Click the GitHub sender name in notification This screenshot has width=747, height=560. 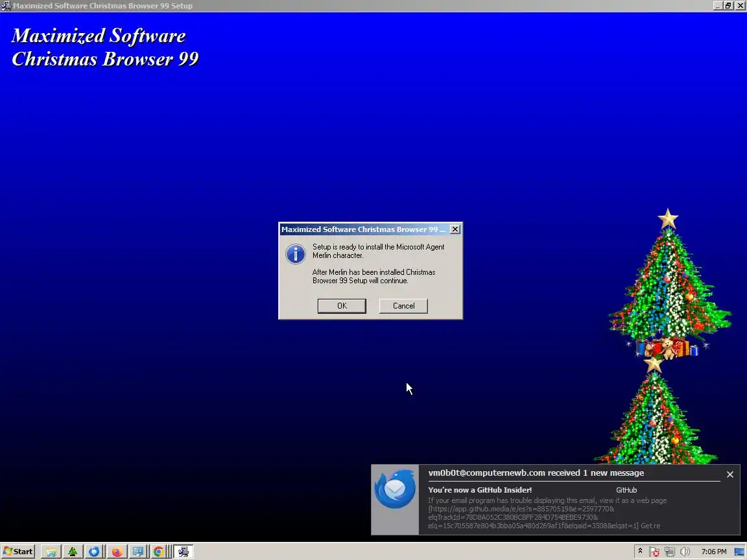[x=626, y=490]
